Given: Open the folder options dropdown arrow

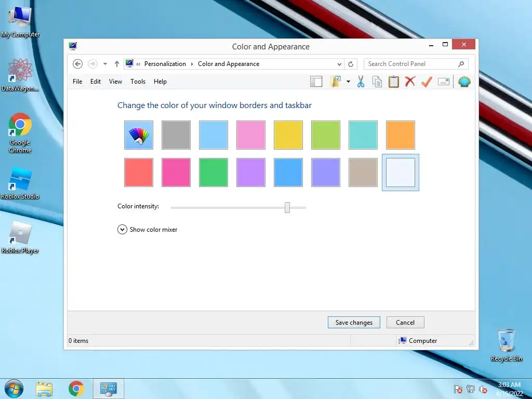Looking at the screenshot, I should [348, 82].
